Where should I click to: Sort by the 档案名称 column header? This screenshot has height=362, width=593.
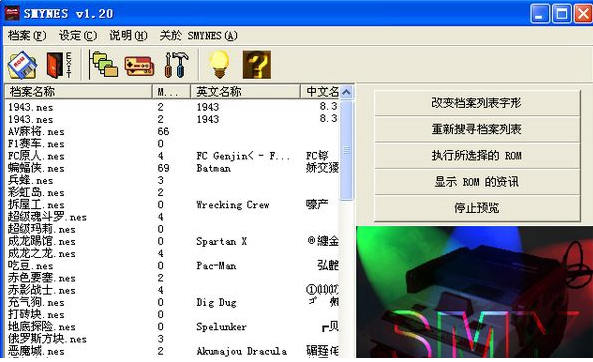point(78,92)
